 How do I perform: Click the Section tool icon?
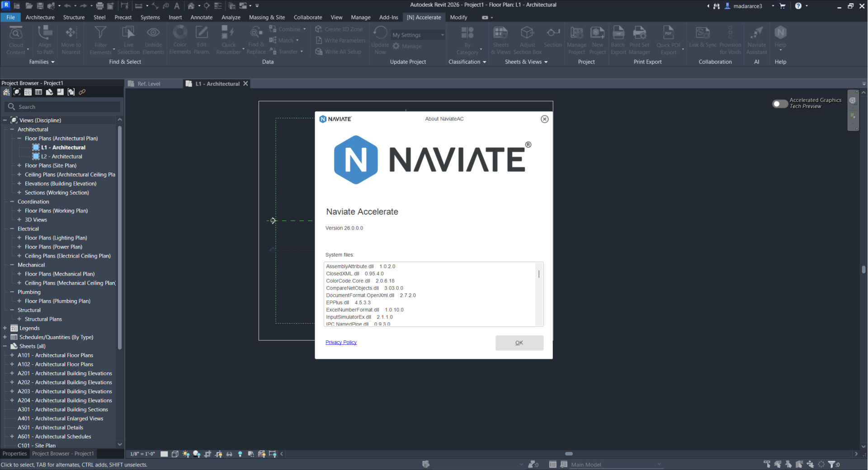(x=553, y=33)
